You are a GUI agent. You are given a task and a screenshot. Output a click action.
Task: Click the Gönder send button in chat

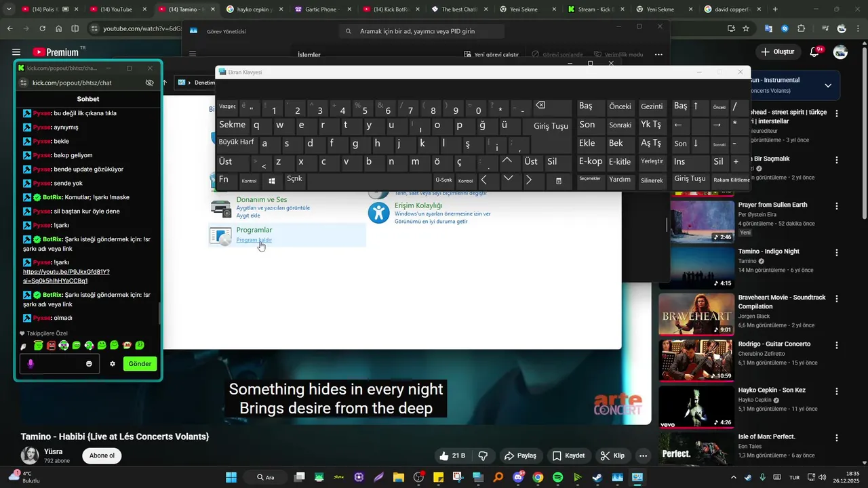[x=140, y=364]
